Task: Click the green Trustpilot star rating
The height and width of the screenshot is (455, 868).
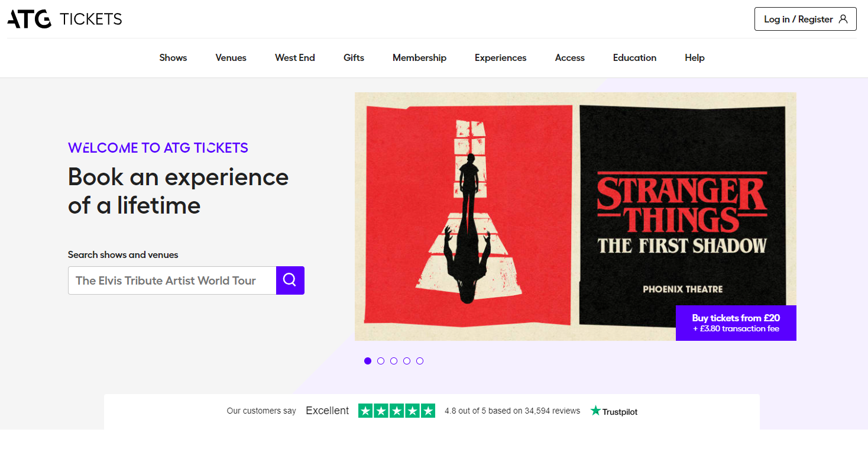Action: click(x=396, y=411)
